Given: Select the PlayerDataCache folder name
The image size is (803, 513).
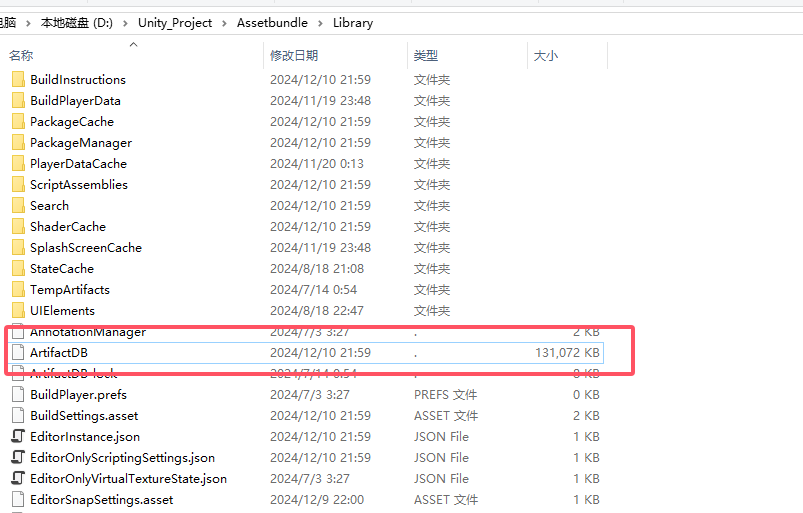Looking at the screenshot, I should click(x=78, y=163).
